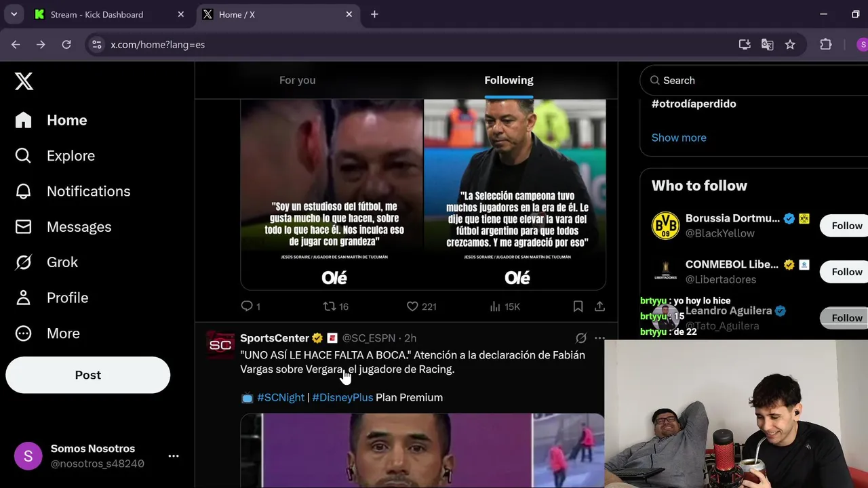The height and width of the screenshot is (488, 868).
Task: Go forward in the browser
Action: point(41,45)
